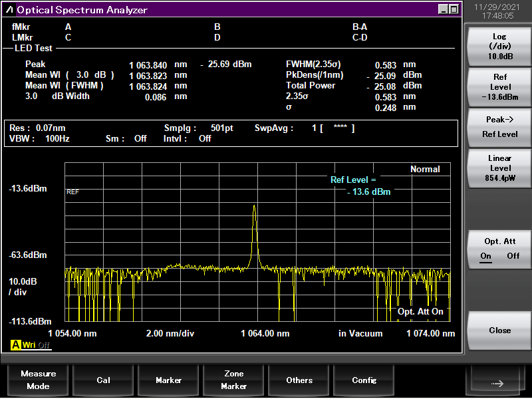The width and height of the screenshot is (532, 399).
Task: Maximize the Optical Spectrum Analyzer window
Action: tap(454, 9)
